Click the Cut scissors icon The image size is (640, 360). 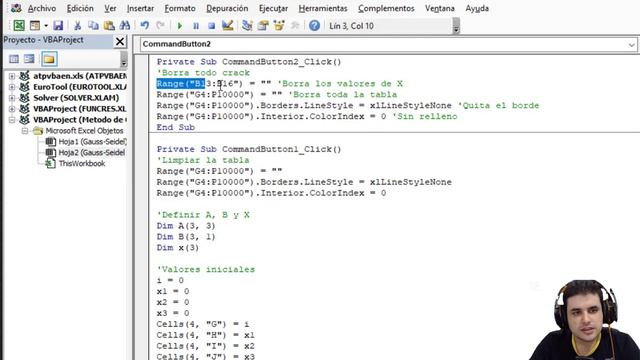[77, 26]
